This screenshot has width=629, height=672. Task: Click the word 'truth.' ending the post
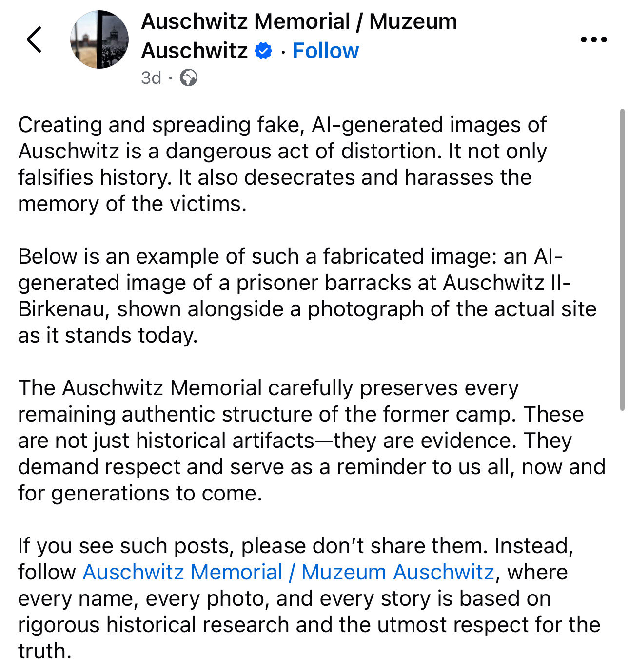pyautogui.click(x=45, y=651)
